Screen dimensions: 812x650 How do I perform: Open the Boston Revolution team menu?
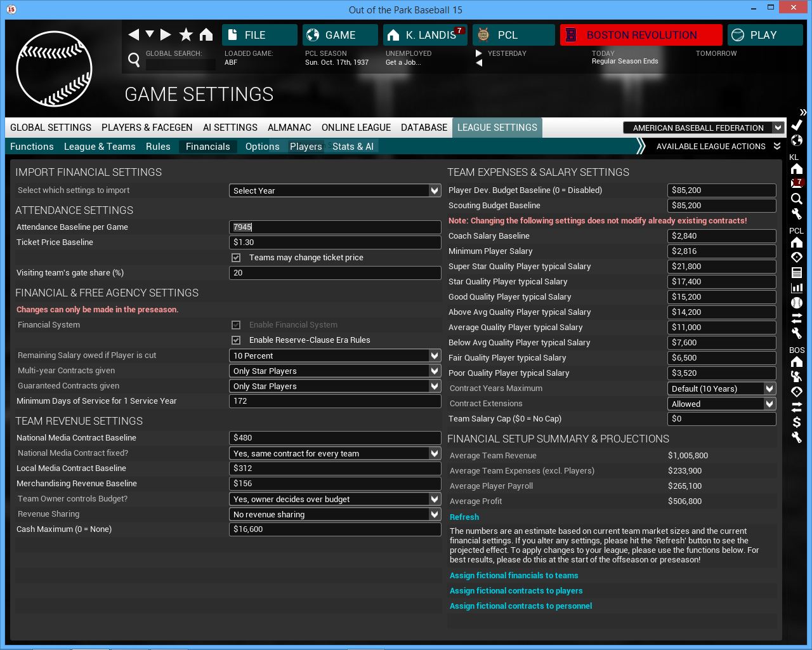click(641, 35)
